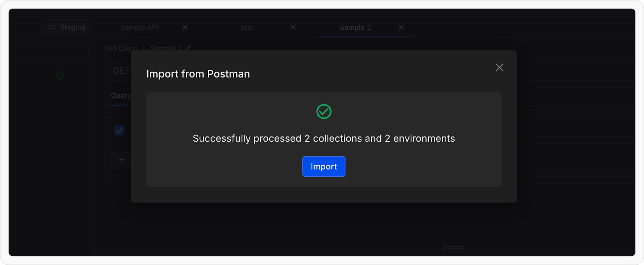
Task: Click the pencil icon to rename Sample 1
Action: click(x=188, y=48)
